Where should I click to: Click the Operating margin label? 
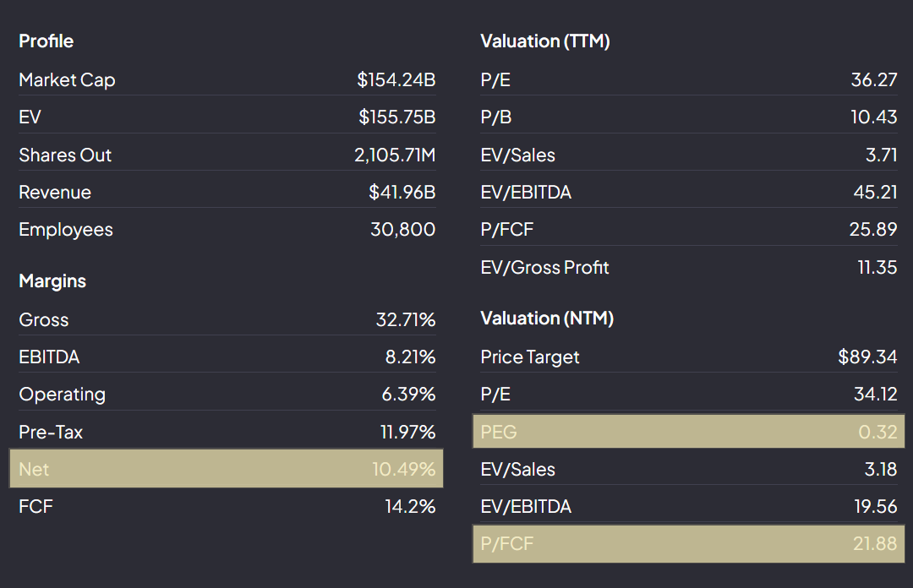(62, 395)
